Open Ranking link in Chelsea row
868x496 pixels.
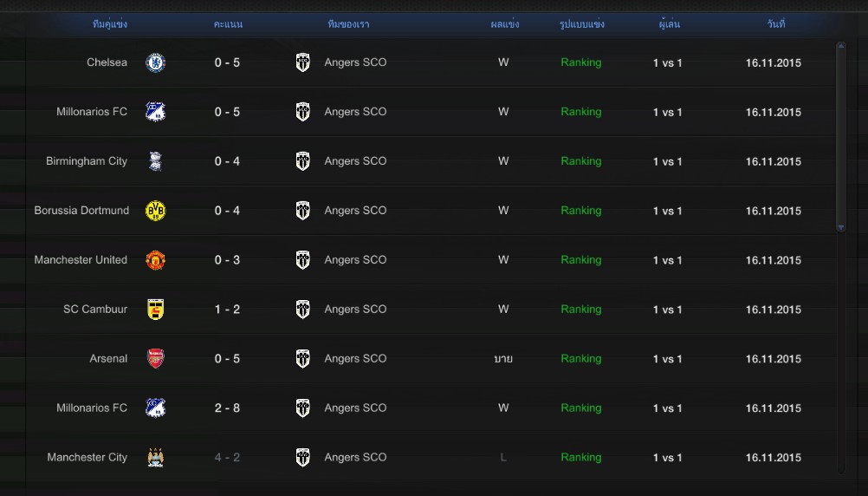[580, 62]
